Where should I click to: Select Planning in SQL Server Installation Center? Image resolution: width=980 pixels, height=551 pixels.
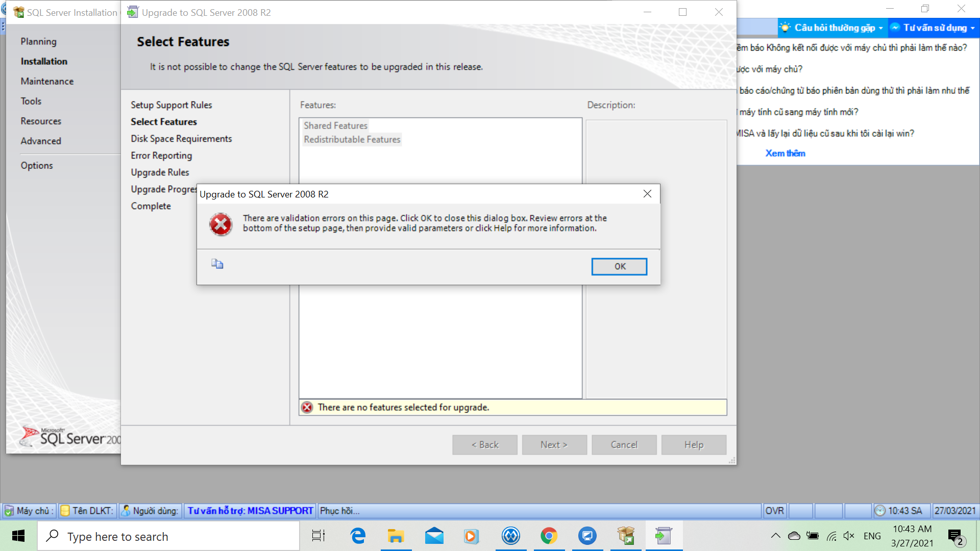[38, 41]
